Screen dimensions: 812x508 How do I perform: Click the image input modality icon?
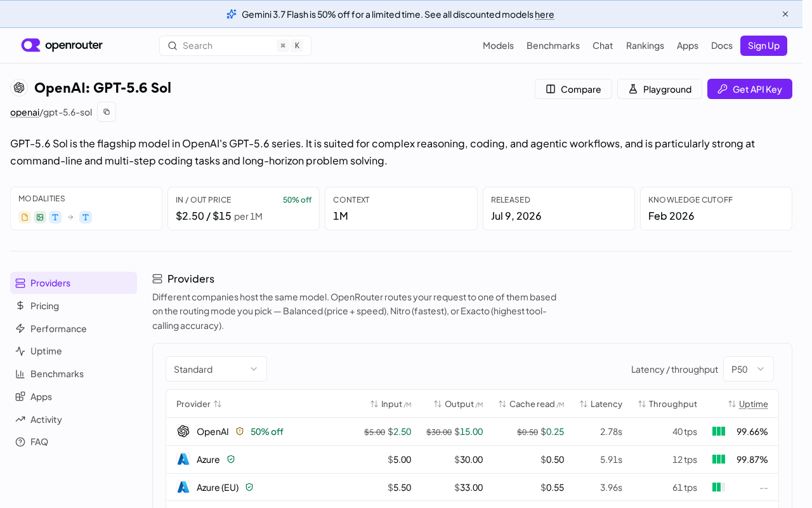(40, 217)
